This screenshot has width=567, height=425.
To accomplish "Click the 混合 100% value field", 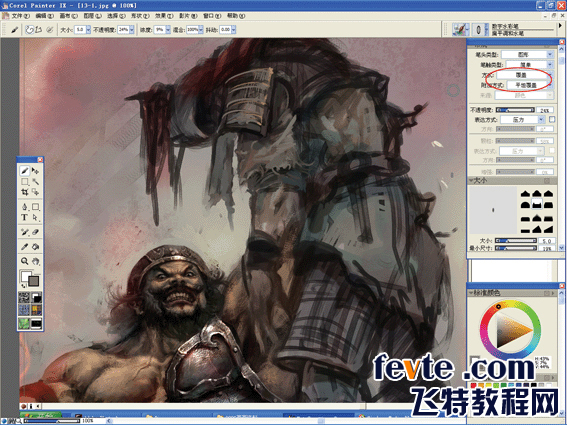I will click(192, 30).
